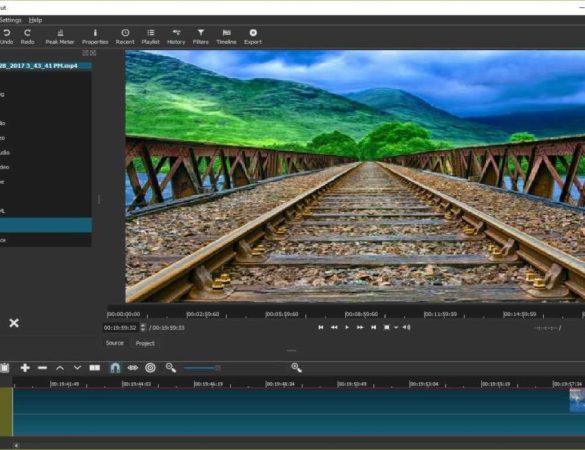Switch to the Project tab
Screen dimensions: 585x450
[x=145, y=343]
